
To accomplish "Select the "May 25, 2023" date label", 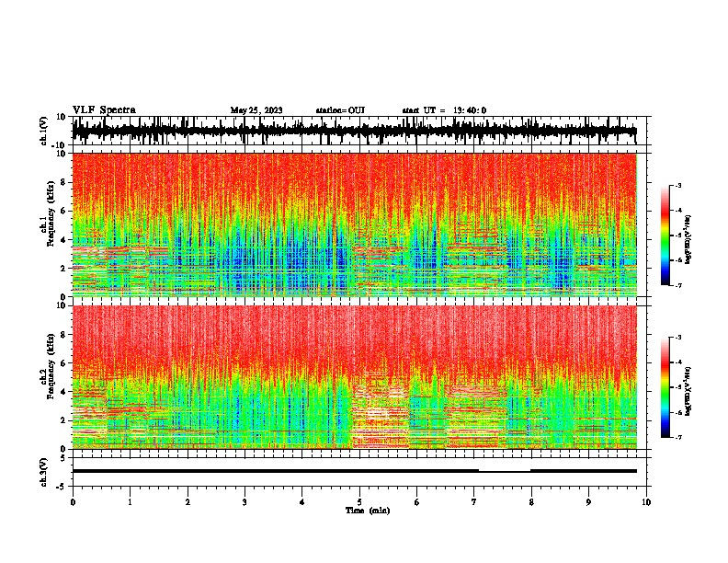I will point(256,110).
